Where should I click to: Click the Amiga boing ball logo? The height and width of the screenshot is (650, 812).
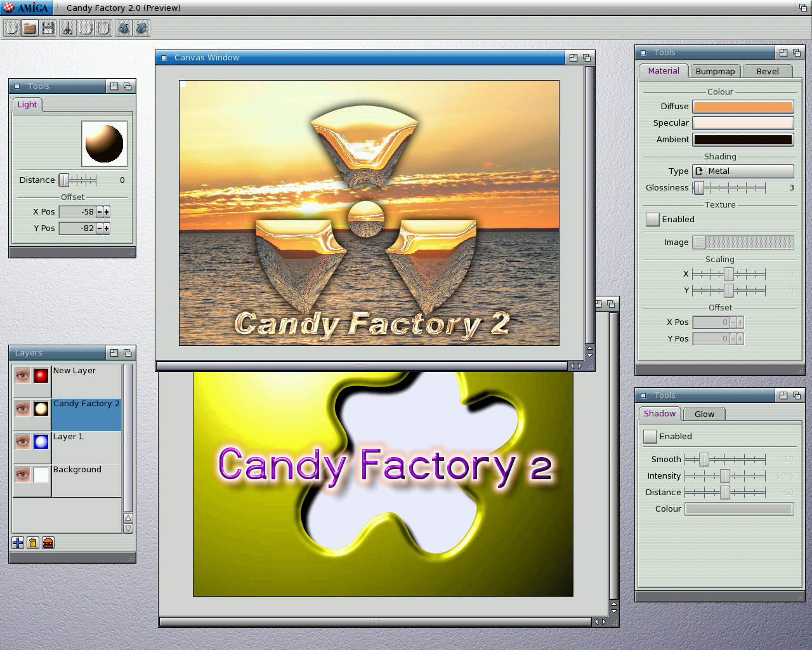tap(8, 8)
